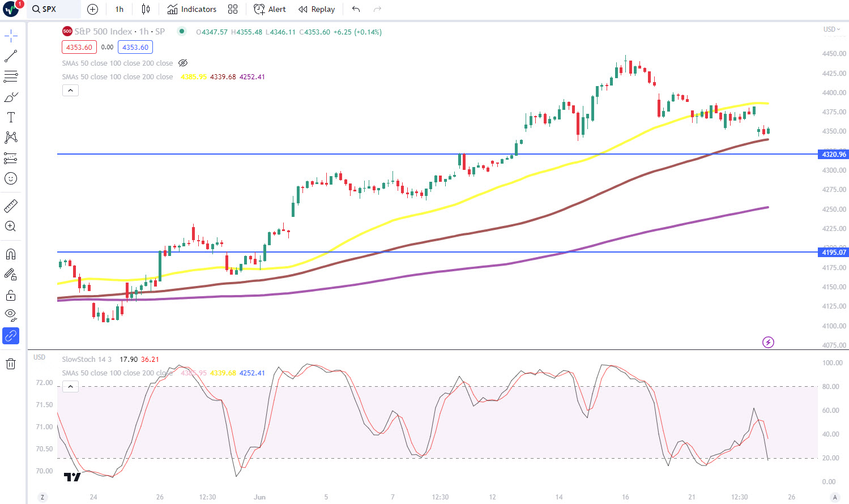Click the 4195.07 horizontal line price label
849x504 pixels.
click(x=833, y=253)
